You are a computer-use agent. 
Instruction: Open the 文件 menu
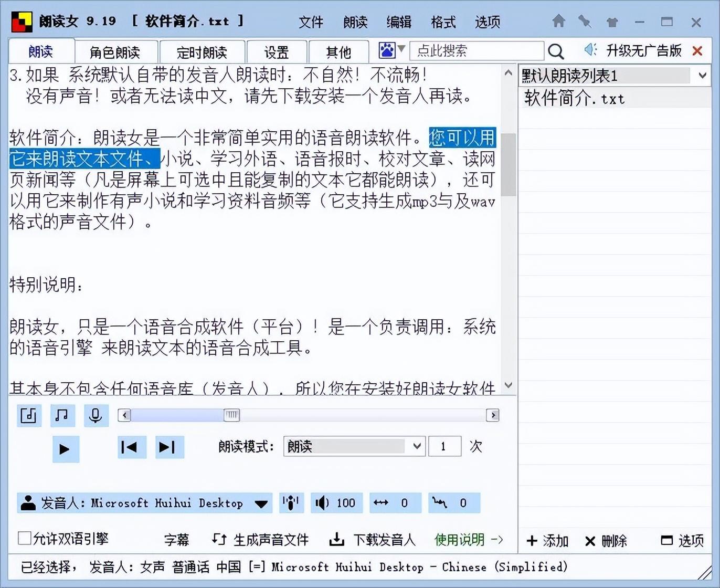pos(311,22)
